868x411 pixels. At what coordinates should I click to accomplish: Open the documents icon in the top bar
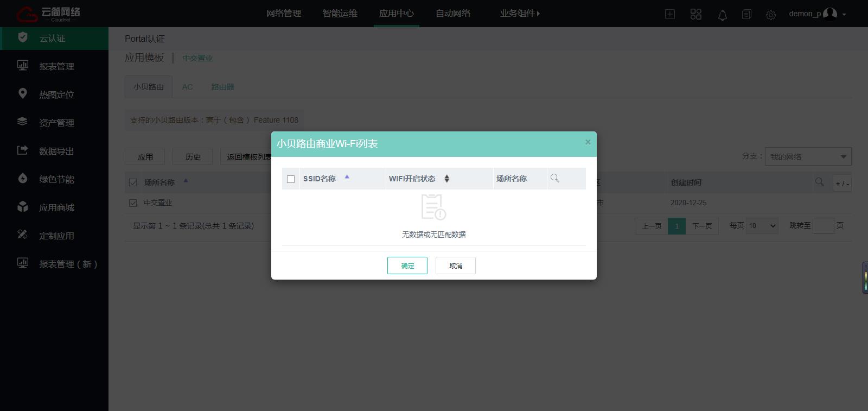point(747,14)
